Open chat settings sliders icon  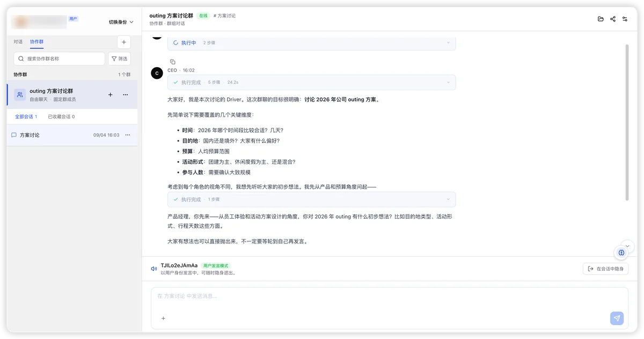point(625,19)
